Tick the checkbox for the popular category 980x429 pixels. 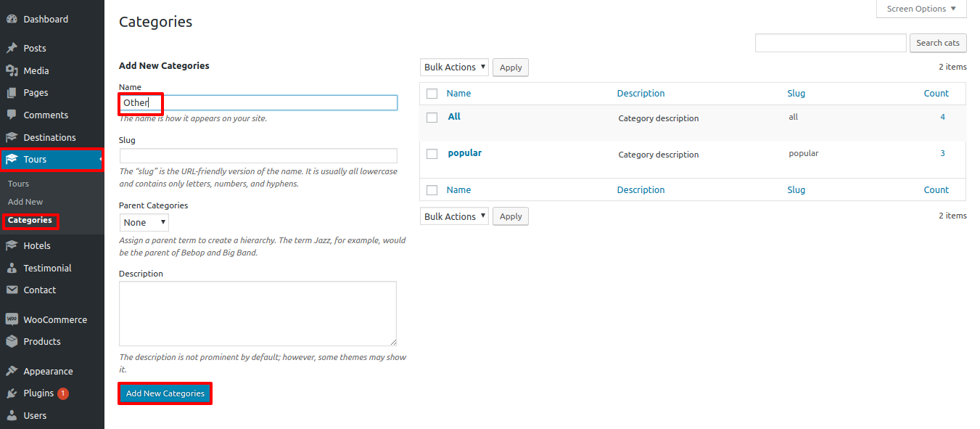pyautogui.click(x=432, y=154)
